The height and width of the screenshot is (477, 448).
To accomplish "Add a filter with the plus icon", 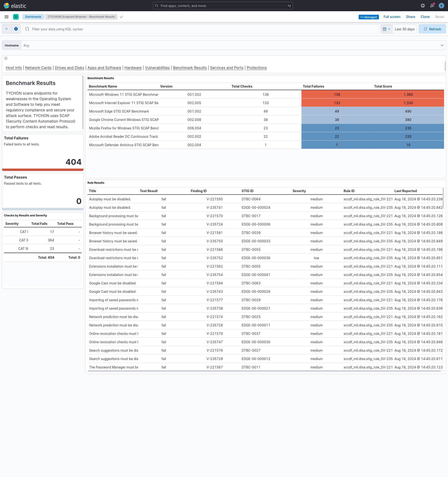I will point(16,29).
